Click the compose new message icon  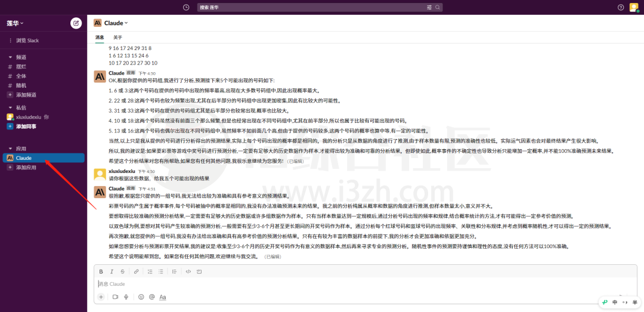(x=76, y=23)
